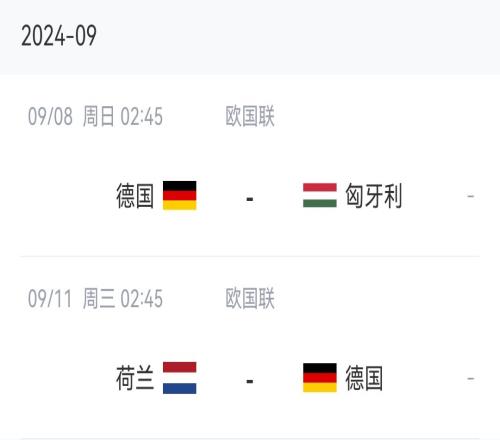Viewport: 500px width, 440px height.
Task: Click right-edge dash on Netherlands-Germany row
Action: coord(471,379)
